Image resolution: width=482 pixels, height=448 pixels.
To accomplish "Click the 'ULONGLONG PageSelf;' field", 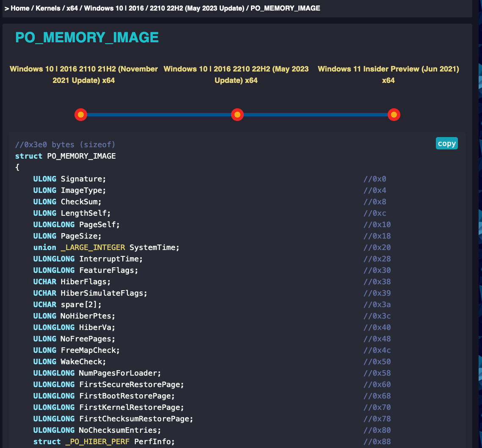I will click(x=77, y=225).
